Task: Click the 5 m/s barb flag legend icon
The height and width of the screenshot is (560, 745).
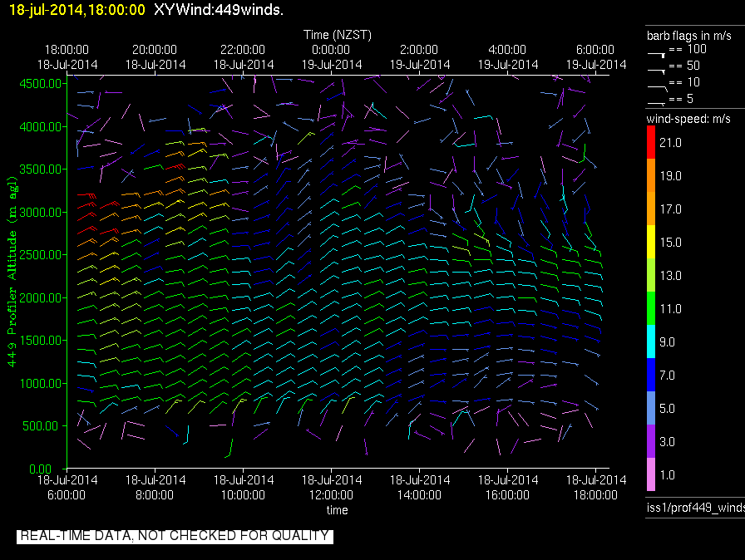Action: click(x=656, y=103)
